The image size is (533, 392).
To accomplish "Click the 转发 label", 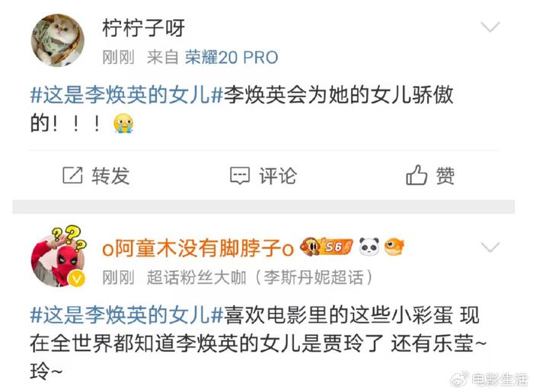I will (110, 176).
